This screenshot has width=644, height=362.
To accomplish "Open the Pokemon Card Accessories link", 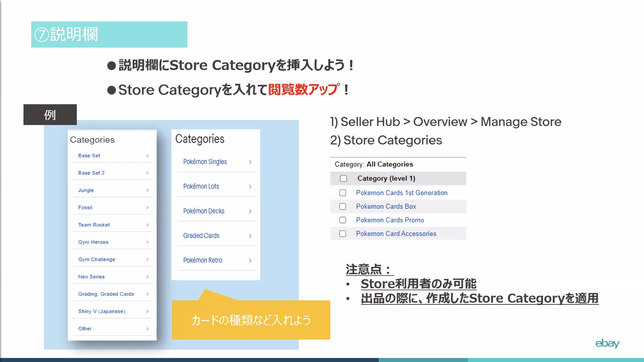I will click(396, 234).
